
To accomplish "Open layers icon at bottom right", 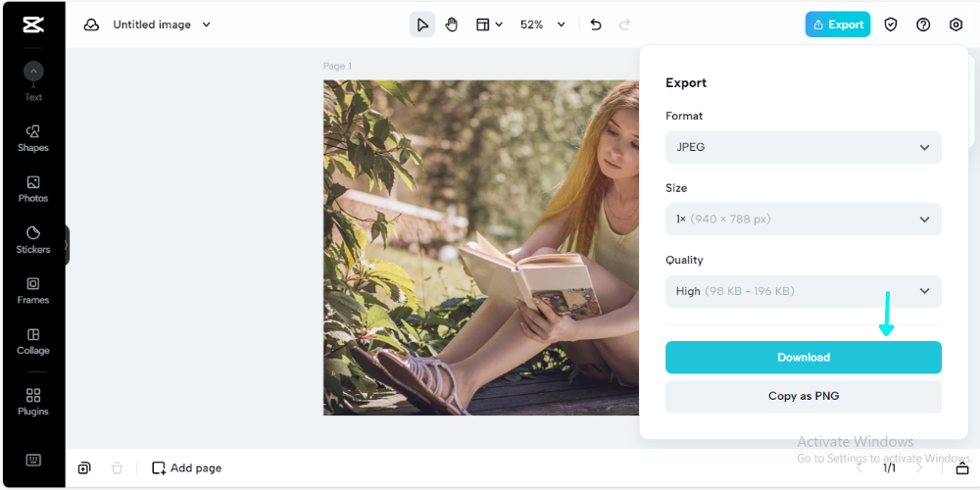I will (x=963, y=468).
